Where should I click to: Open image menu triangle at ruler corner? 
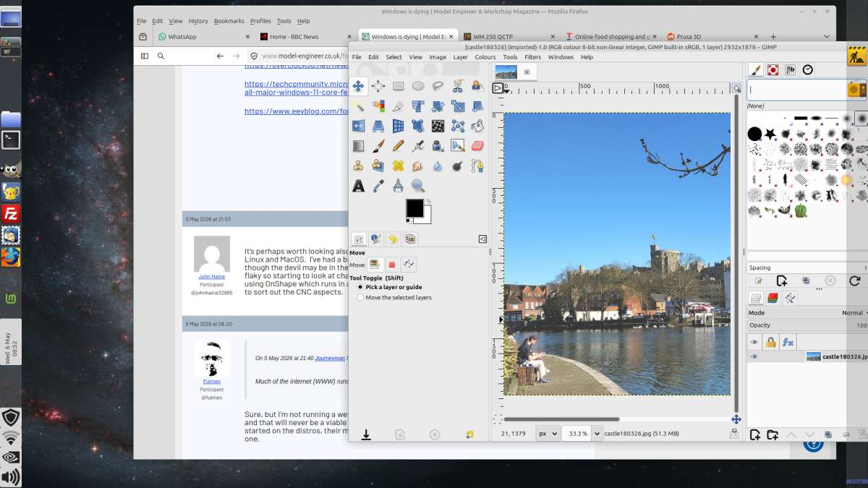498,88
